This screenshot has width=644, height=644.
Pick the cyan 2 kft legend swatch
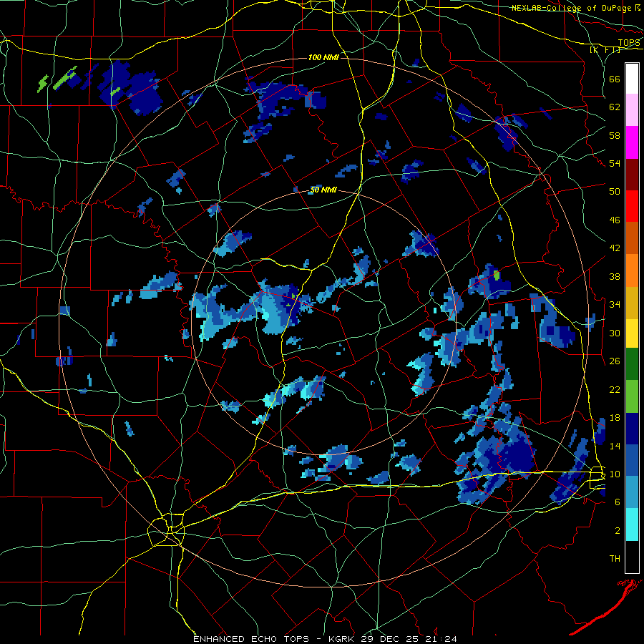[x=632, y=525]
